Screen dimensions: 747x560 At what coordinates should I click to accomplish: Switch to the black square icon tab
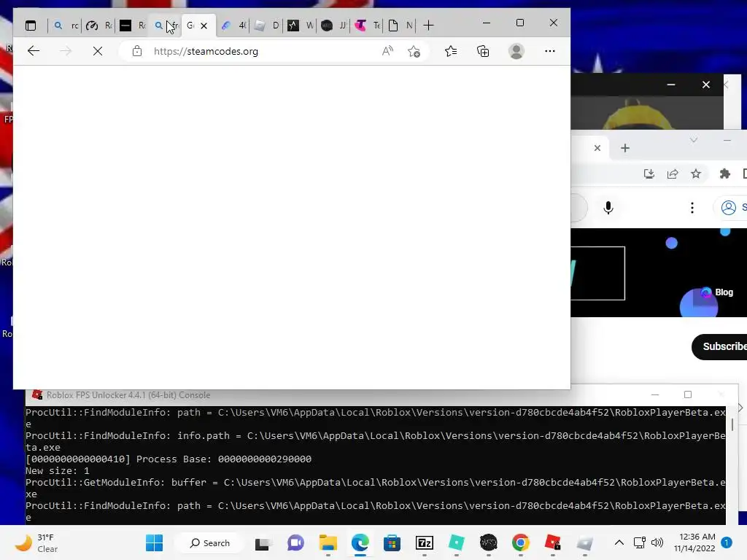(131, 26)
